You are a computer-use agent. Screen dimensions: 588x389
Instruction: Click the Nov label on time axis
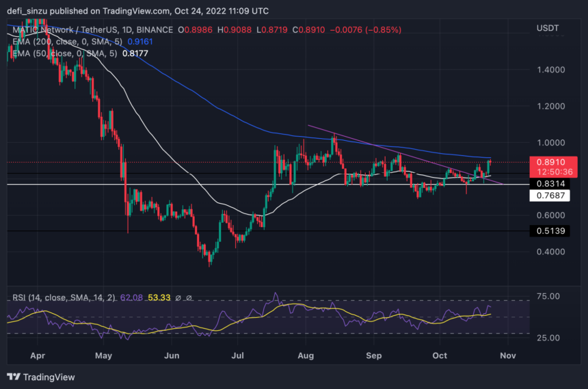tap(508, 356)
